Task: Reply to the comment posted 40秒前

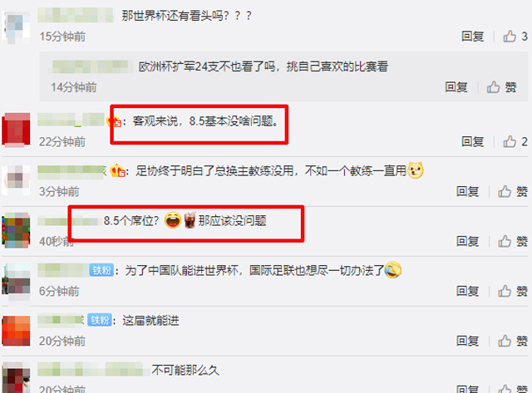Action: coord(467,241)
